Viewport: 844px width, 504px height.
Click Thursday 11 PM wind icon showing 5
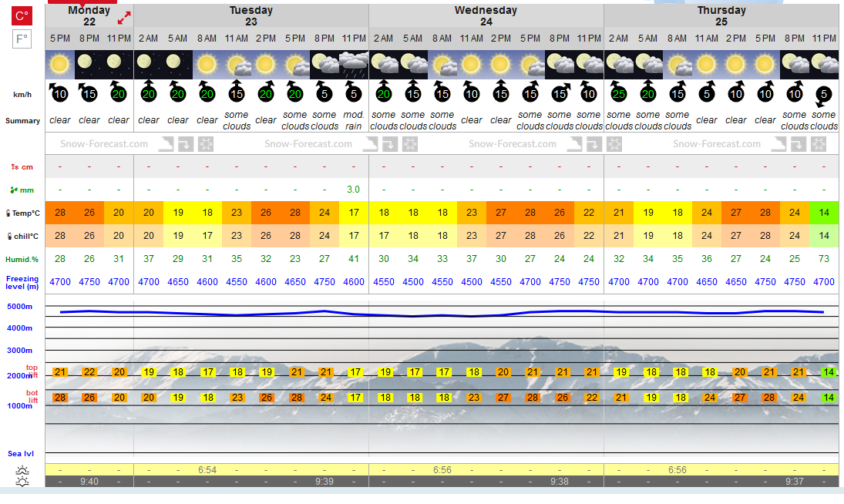[x=824, y=96]
